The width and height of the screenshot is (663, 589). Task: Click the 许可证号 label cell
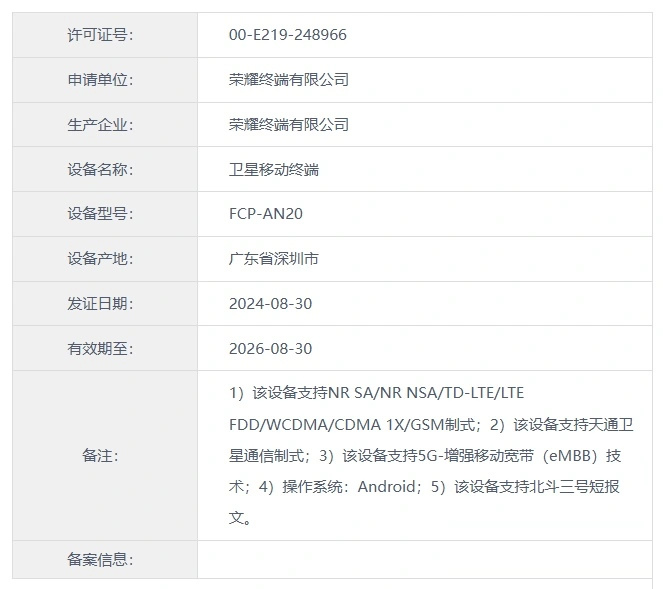(105, 35)
